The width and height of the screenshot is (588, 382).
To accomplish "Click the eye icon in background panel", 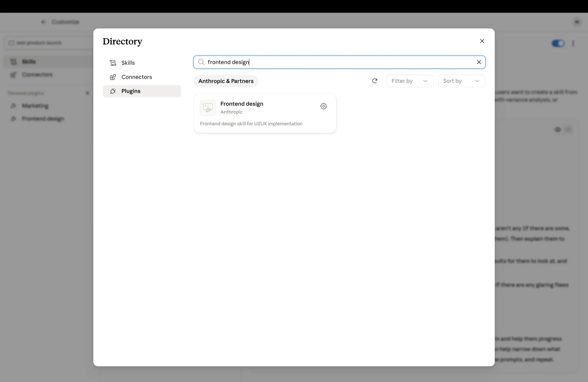I will click(x=558, y=130).
